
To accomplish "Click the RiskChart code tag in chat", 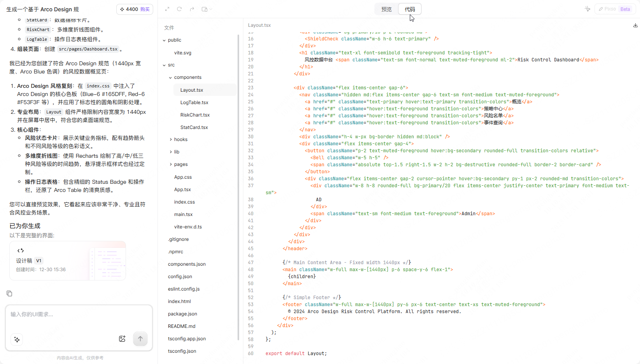I will 38,30.
